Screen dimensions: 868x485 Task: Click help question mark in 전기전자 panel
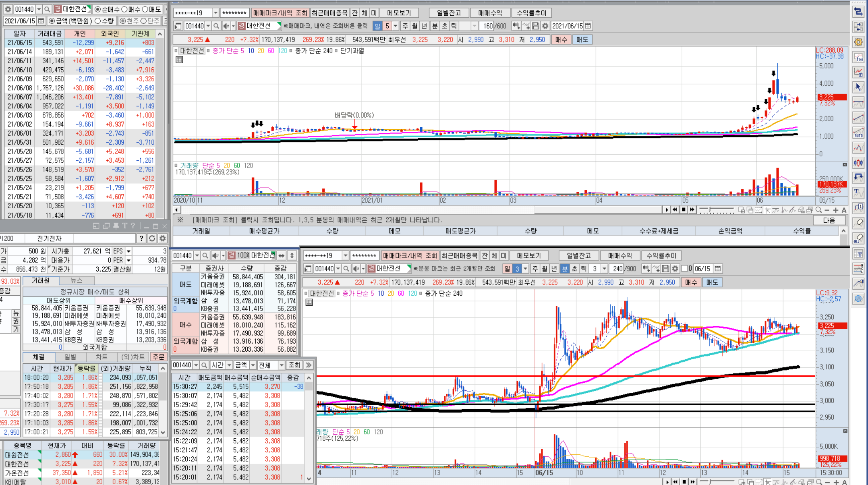pyautogui.click(x=141, y=238)
